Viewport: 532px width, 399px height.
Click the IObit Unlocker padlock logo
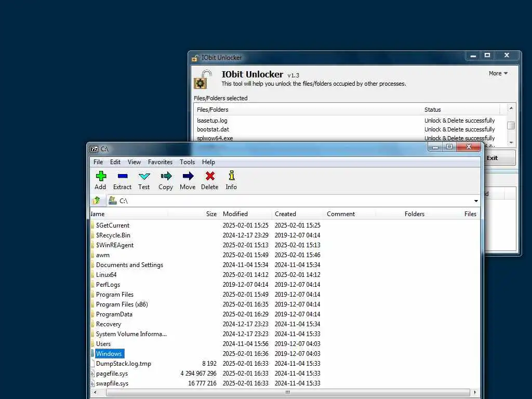(x=203, y=79)
